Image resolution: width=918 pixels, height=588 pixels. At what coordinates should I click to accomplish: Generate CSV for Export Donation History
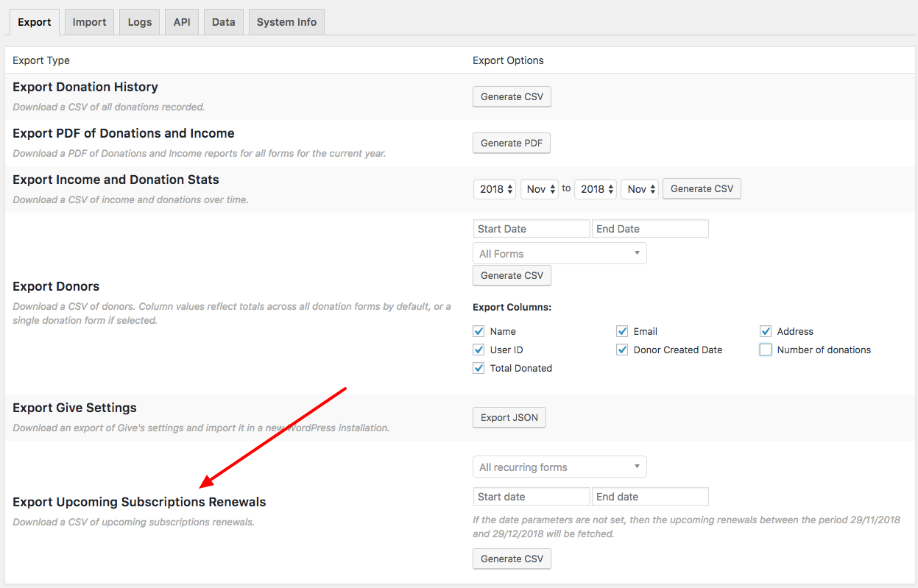[x=512, y=97]
